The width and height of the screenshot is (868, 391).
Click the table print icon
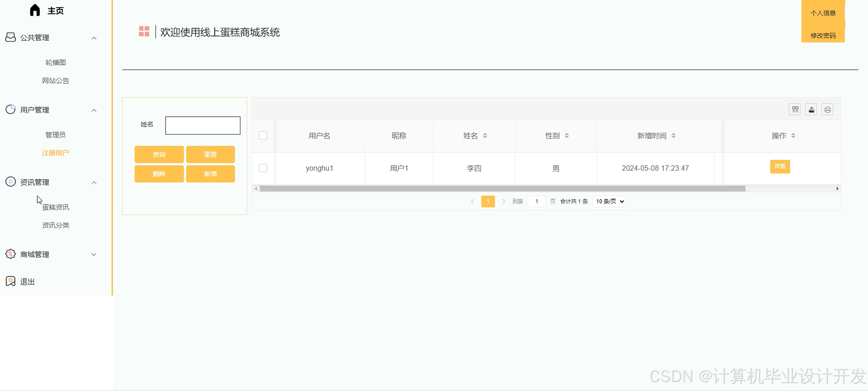827,109
